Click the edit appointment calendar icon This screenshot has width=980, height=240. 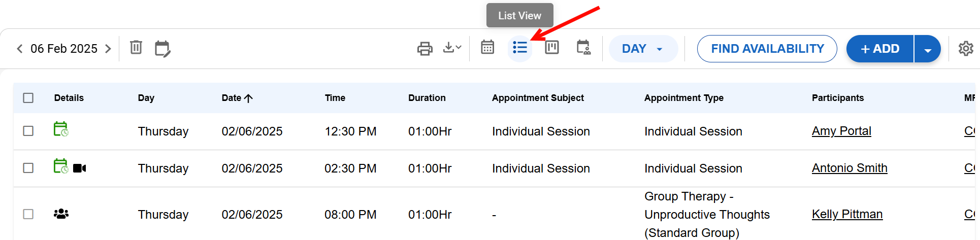coord(162,49)
